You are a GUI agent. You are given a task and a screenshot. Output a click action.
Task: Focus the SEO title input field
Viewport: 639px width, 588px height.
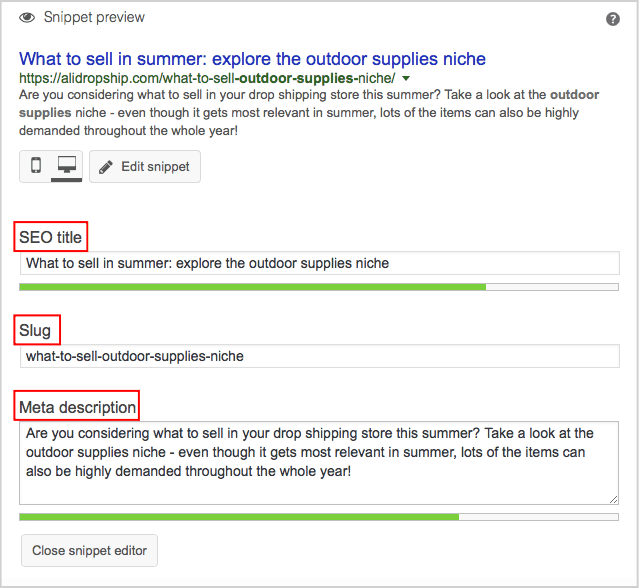click(319, 263)
